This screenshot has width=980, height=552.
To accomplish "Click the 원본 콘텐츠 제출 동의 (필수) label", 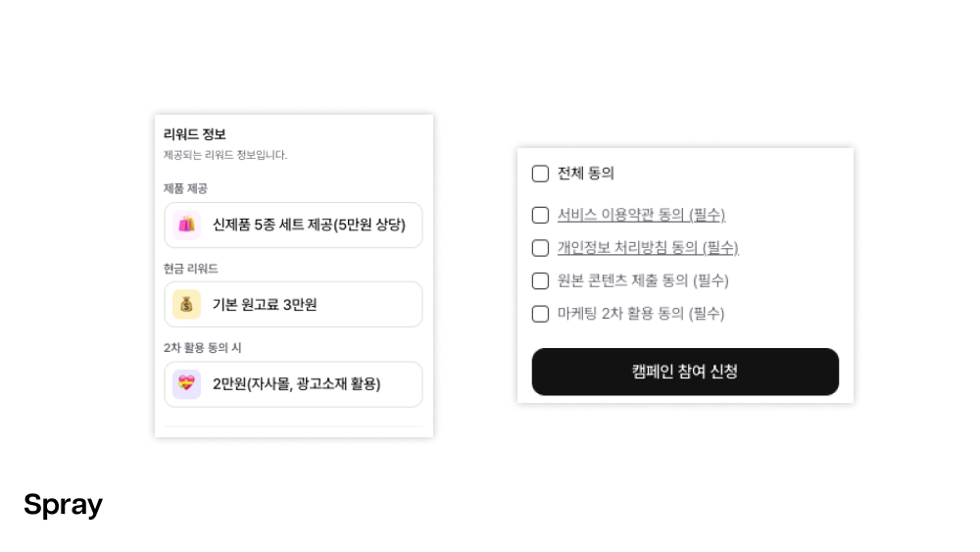I will coord(643,280).
